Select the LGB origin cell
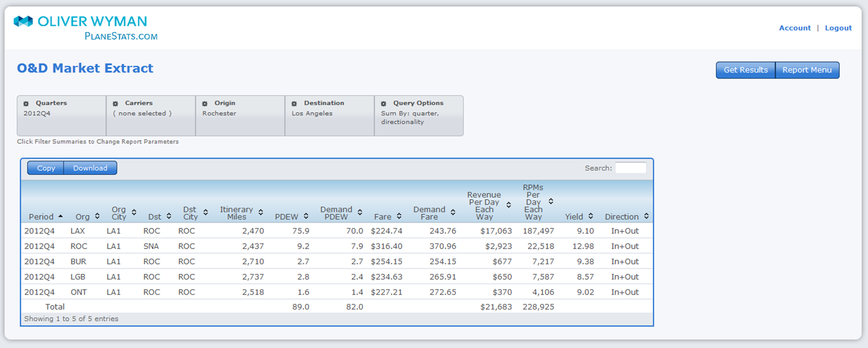This screenshot has height=348, width=868. (x=78, y=277)
